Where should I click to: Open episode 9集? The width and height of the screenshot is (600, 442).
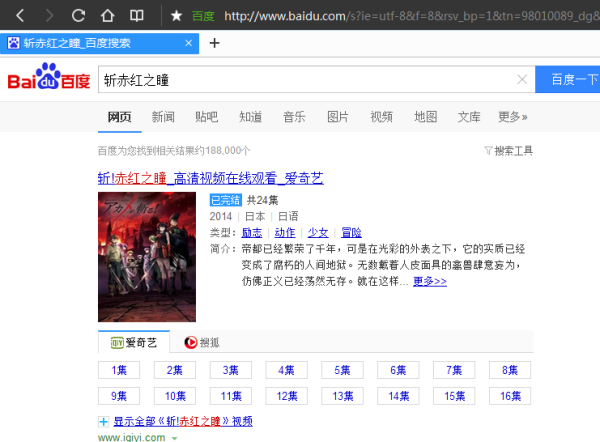(x=119, y=396)
